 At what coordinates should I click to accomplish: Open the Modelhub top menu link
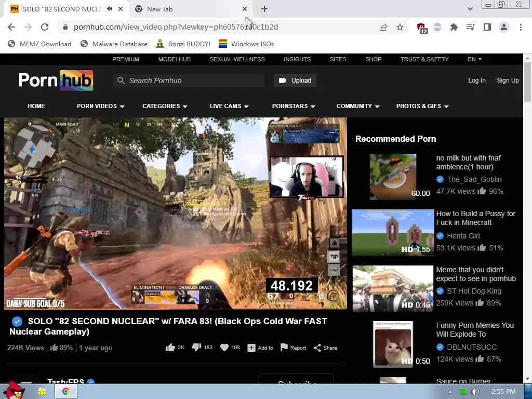pyautogui.click(x=175, y=59)
